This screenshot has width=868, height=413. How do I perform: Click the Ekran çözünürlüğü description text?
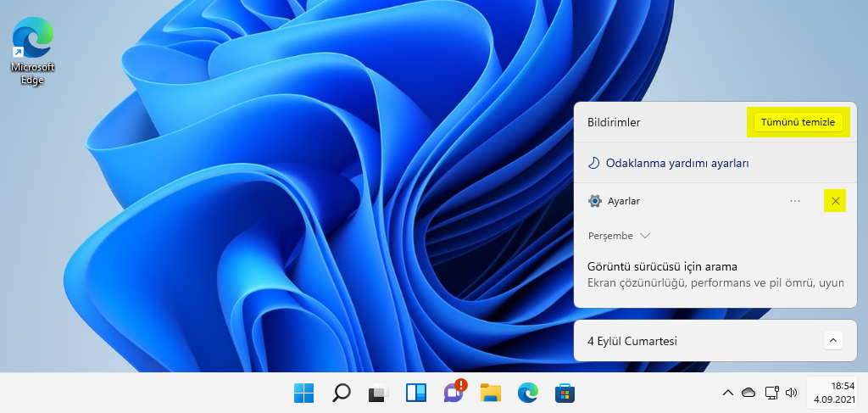click(x=715, y=283)
